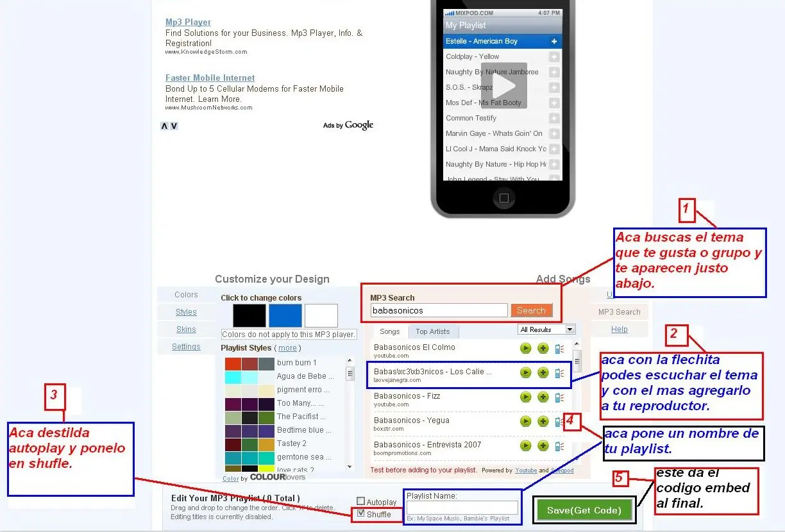The image size is (785, 532).
Task: Click up arrow of search results scrollbar
Action: 577,345
